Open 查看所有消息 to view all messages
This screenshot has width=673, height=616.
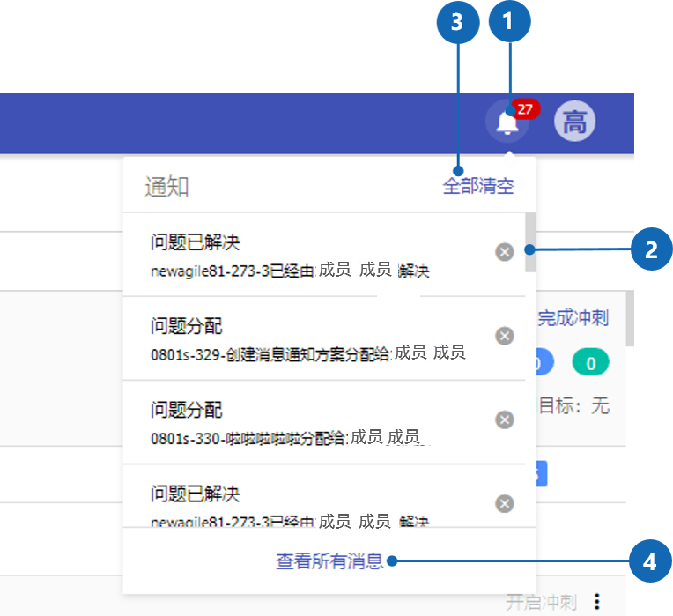(329, 560)
